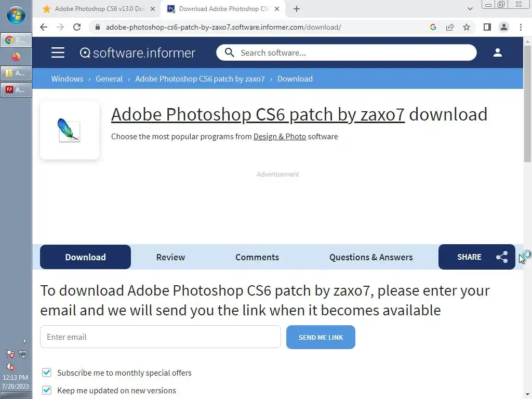
Task: Click the SHARE button
Action: [477, 257]
